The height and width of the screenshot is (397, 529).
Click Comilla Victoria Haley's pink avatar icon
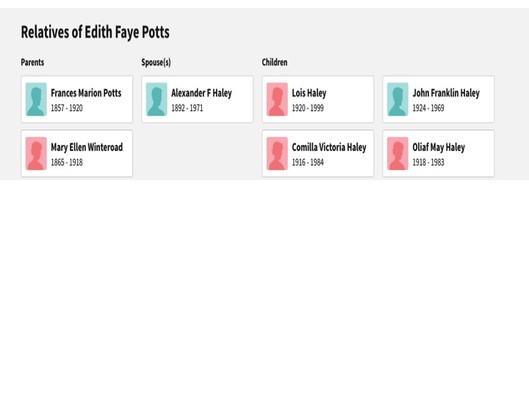tap(277, 153)
